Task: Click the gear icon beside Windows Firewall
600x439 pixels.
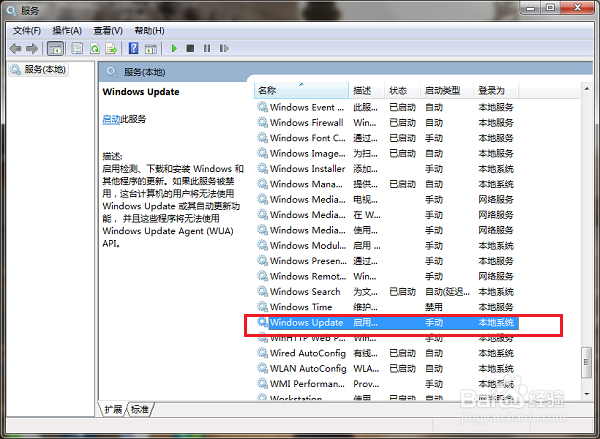Action: click(262, 122)
